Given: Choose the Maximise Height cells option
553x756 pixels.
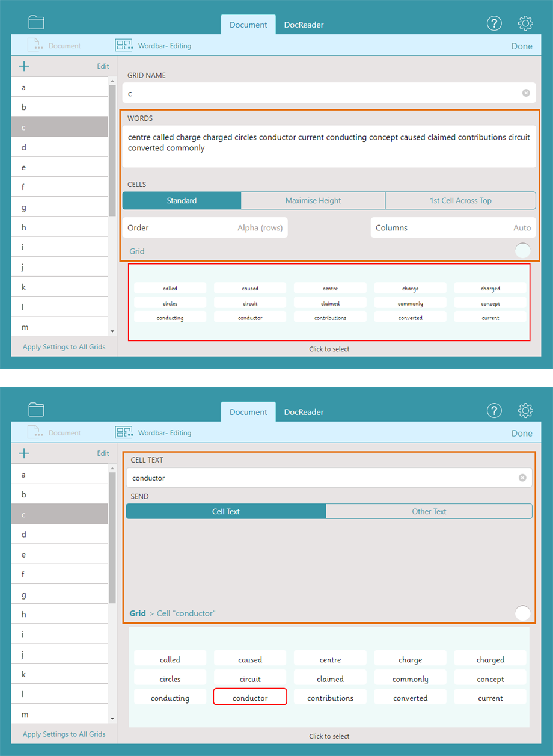Looking at the screenshot, I should [x=313, y=200].
